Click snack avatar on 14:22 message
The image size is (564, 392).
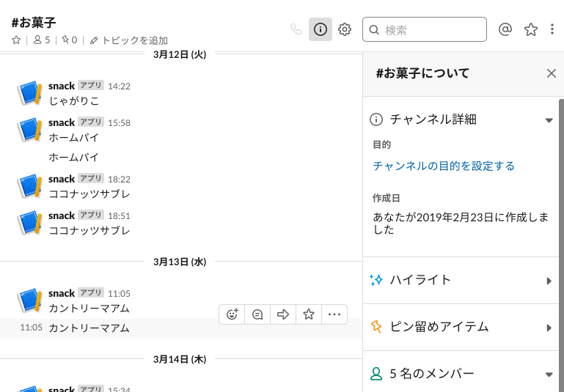pyautogui.click(x=29, y=93)
